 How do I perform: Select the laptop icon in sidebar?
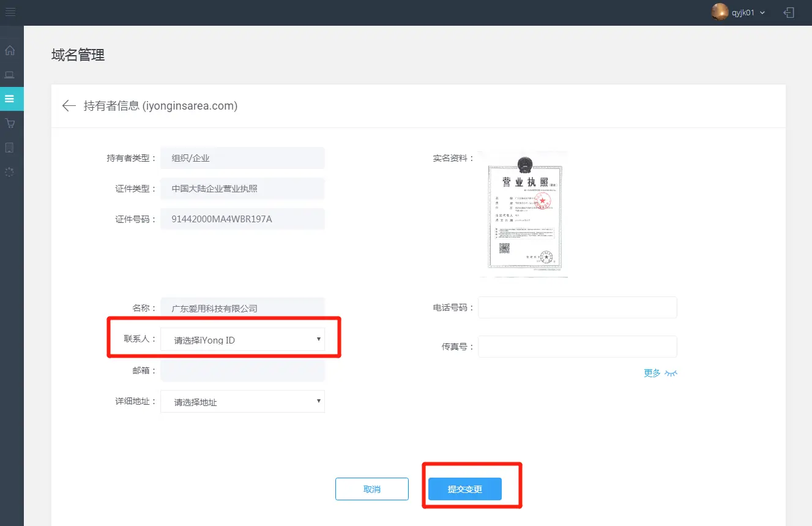point(10,75)
